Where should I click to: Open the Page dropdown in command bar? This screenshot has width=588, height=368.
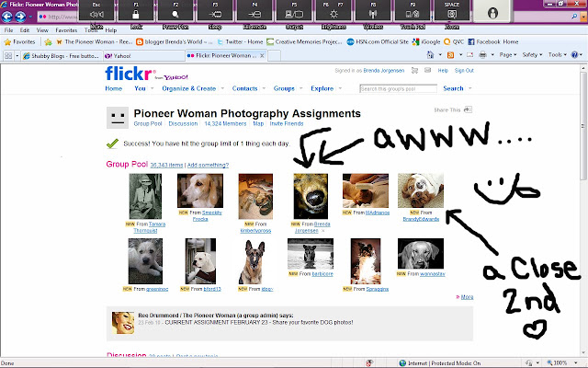pyautogui.click(x=508, y=55)
